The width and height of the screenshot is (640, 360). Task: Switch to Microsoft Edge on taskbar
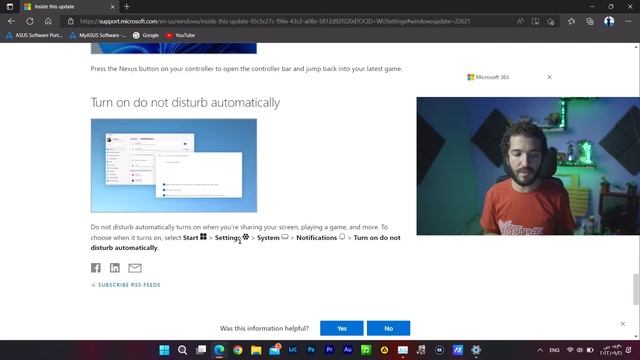point(219,350)
